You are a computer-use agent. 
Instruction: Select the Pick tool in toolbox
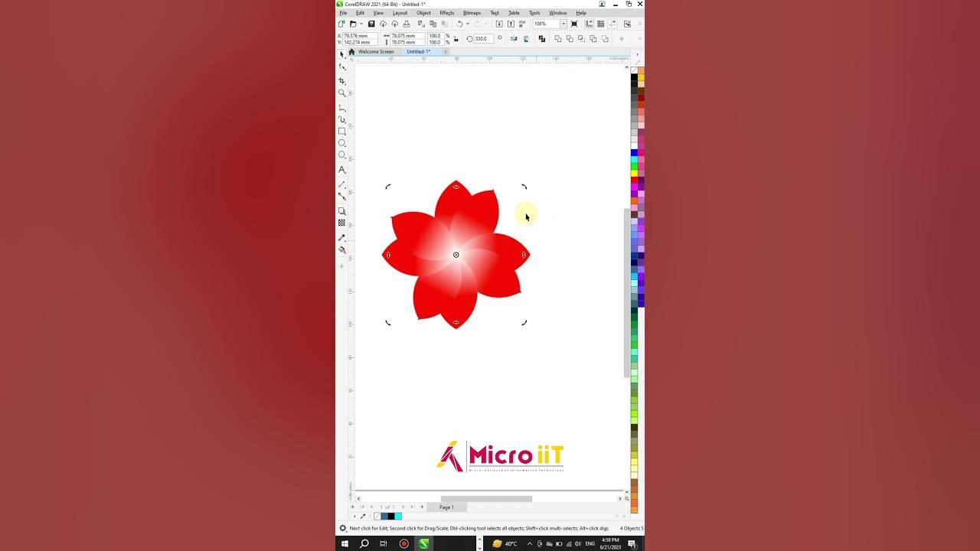pos(342,54)
